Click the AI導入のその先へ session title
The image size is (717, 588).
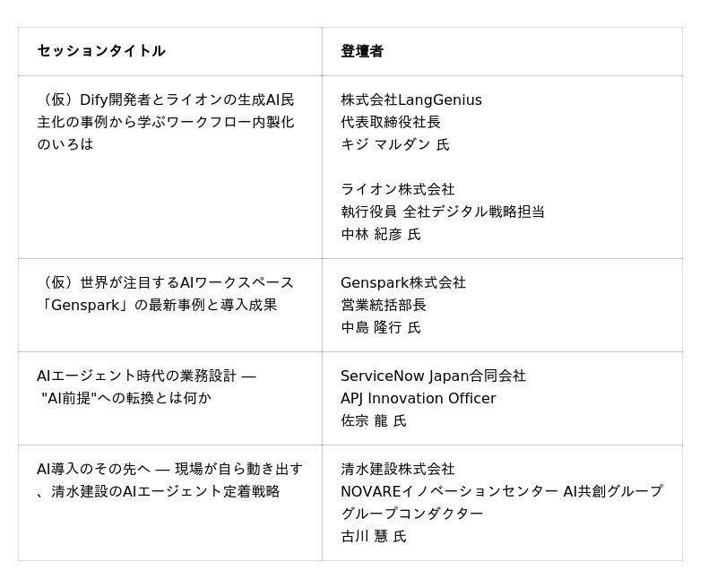(169, 480)
